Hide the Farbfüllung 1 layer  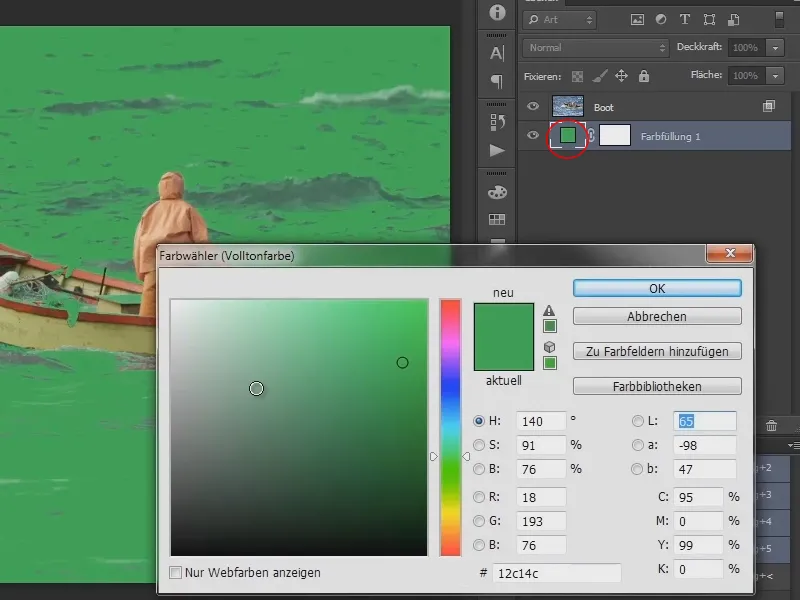point(533,135)
